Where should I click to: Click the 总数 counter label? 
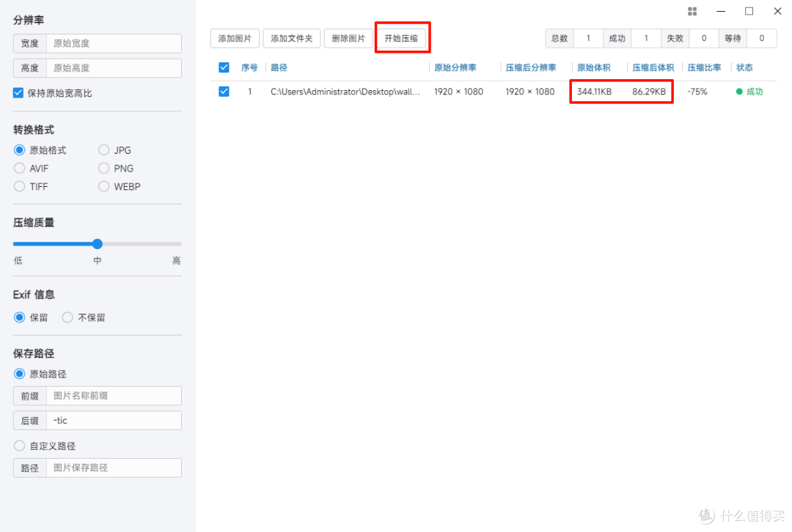(560, 38)
